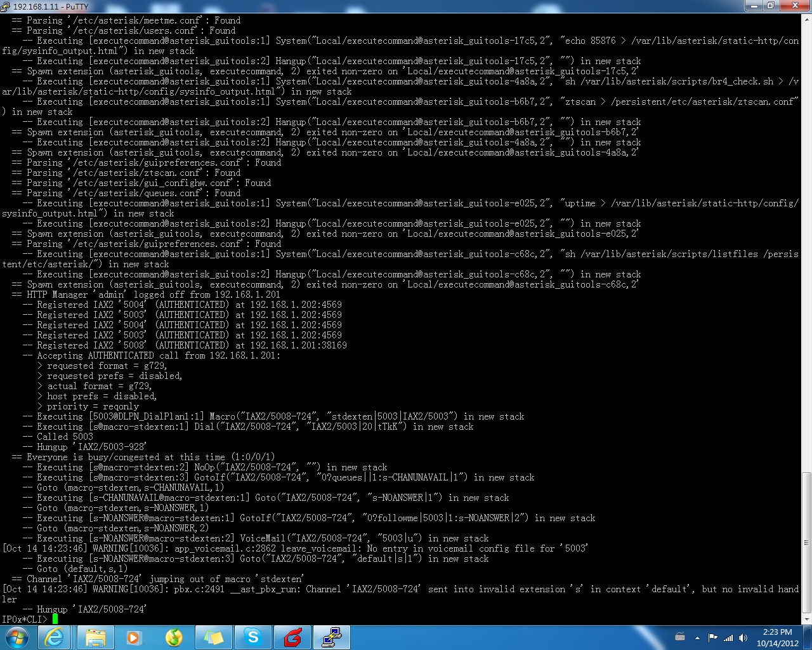Open the PuTTY system menu icon in title bar
812x650 pixels.
point(6,6)
